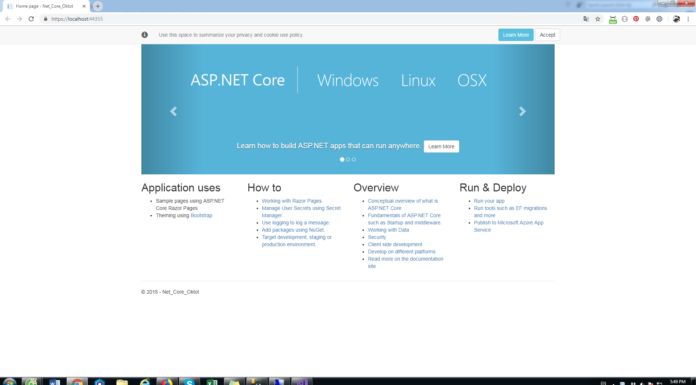Screen dimensions: 696x385
Task: Click the 'Run & Deploy' heading
Action: 493,187
